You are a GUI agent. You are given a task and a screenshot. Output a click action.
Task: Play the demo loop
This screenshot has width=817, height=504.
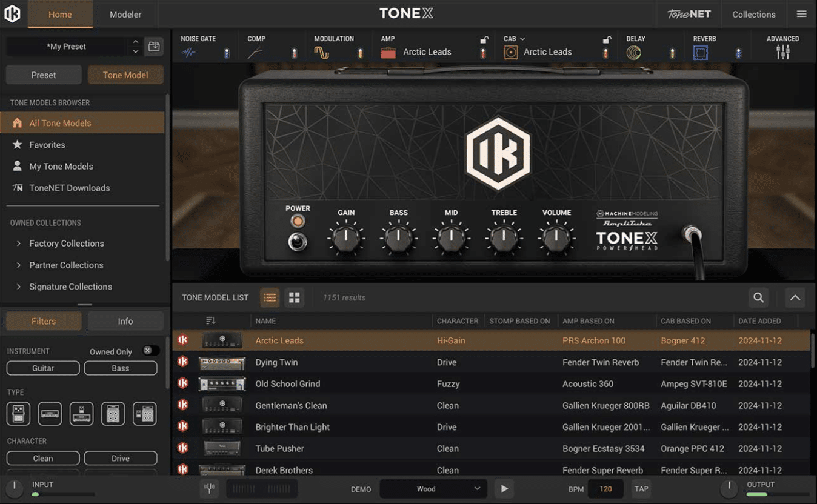(x=504, y=489)
